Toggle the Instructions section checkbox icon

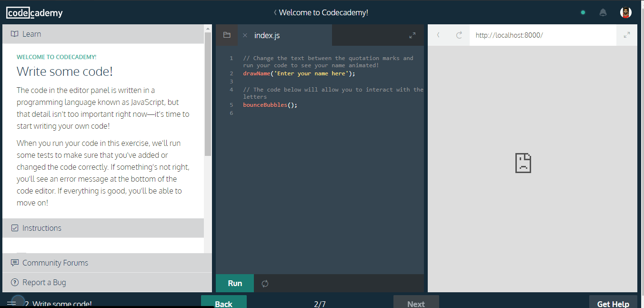pos(14,228)
